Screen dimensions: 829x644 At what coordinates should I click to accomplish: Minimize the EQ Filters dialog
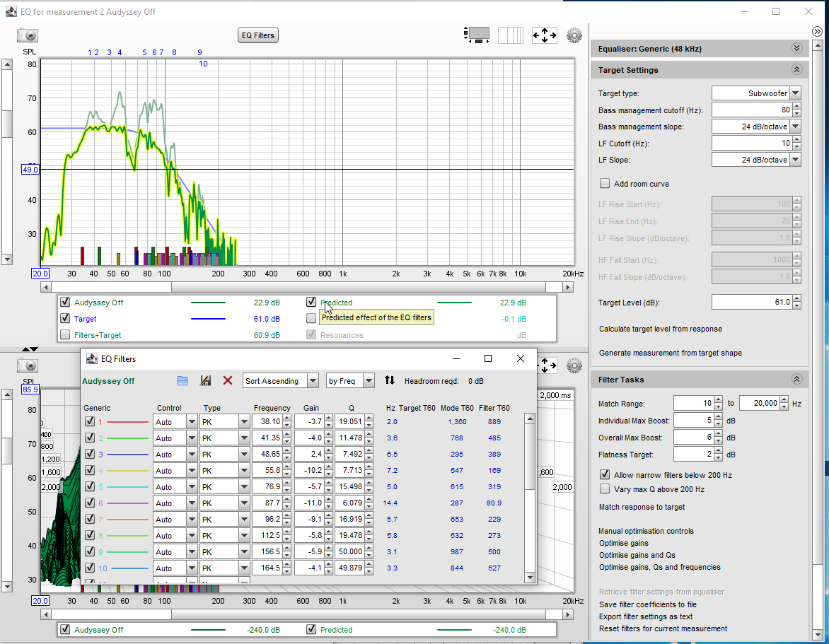[x=456, y=358]
